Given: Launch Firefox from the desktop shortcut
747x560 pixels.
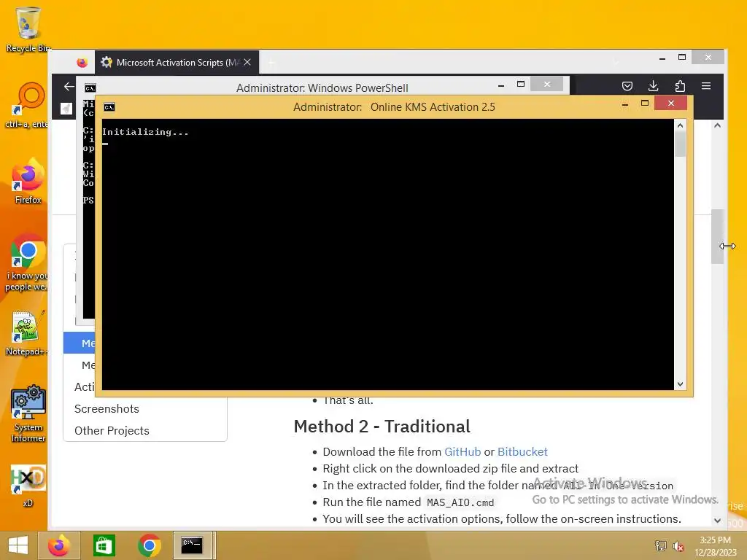Looking at the screenshot, I should tap(28, 181).
